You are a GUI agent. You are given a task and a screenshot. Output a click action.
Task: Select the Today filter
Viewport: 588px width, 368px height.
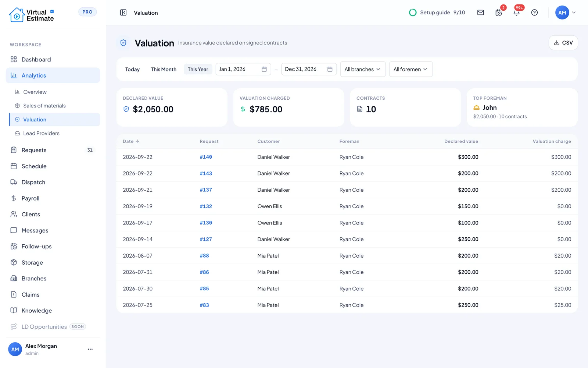[132, 69]
